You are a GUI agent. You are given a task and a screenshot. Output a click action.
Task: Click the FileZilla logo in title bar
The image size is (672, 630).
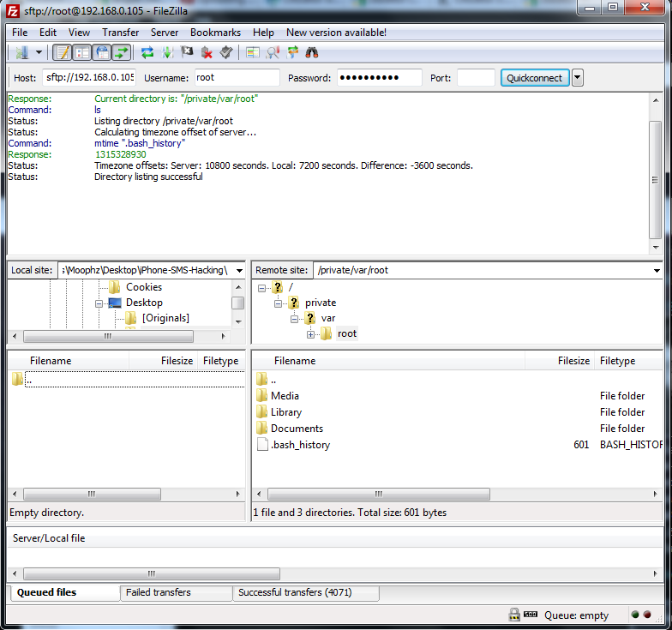pos(13,10)
